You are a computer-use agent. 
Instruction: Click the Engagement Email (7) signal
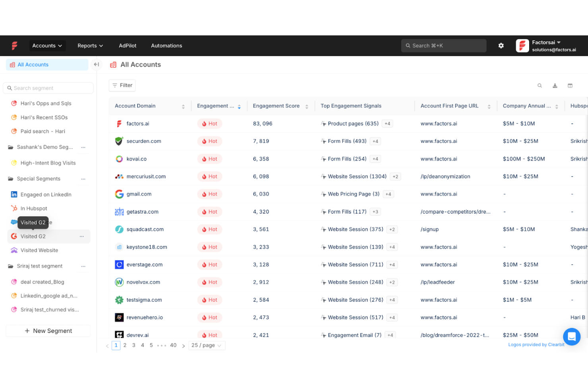(354, 335)
